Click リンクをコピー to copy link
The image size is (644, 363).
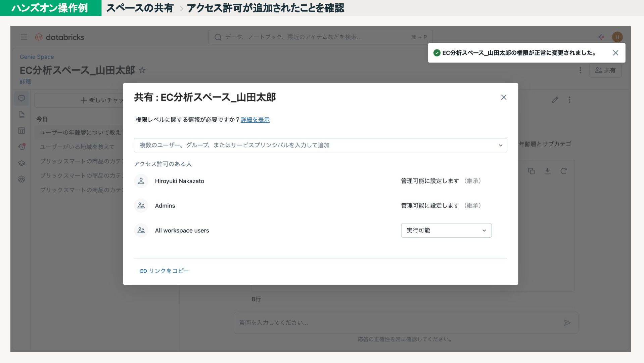[x=164, y=271]
